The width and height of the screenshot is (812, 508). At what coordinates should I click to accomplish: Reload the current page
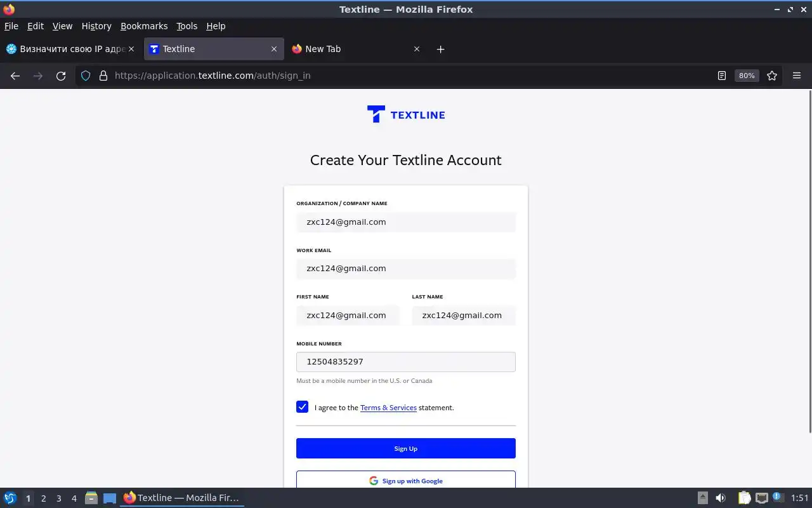click(61, 76)
